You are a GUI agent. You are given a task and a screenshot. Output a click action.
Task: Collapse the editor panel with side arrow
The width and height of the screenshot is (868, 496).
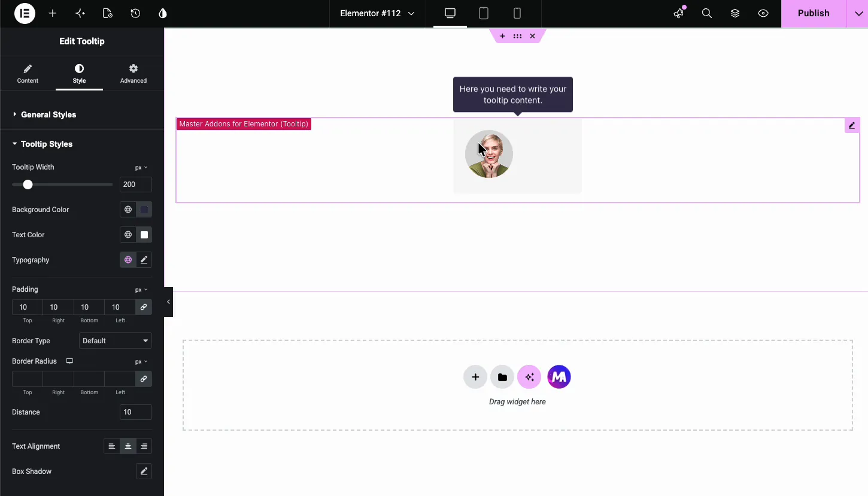(x=168, y=302)
